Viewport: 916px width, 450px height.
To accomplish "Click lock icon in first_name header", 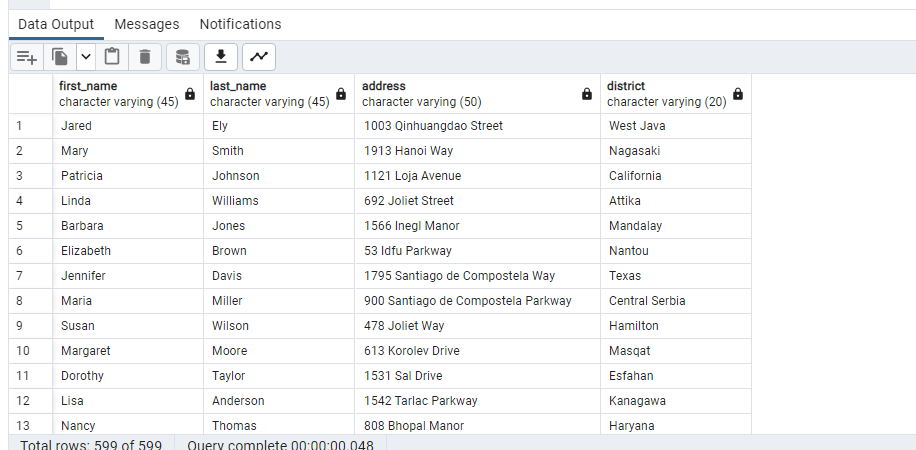I will tap(190, 94).
